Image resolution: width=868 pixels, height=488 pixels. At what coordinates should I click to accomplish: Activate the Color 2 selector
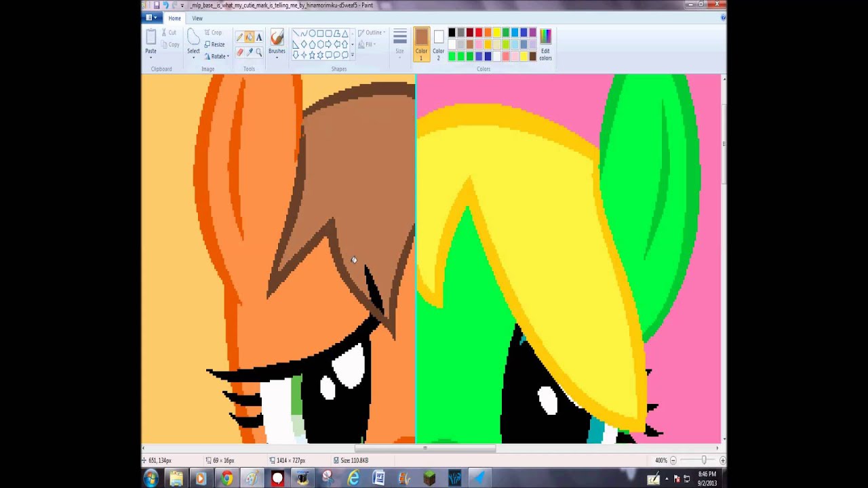coord(438,45)
